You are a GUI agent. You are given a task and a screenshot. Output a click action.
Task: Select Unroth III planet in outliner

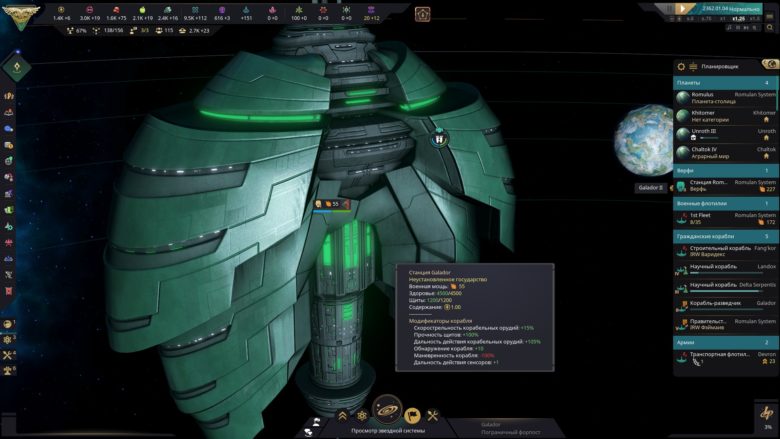click(725, 134)
